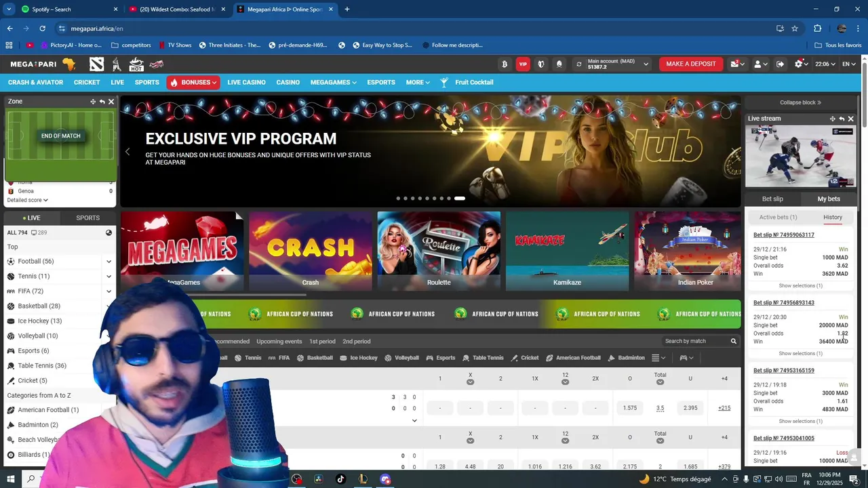The width and height of the screenshot is (868, 488).
Task: Select Ice Hockey (13) in sidebar
Action: coord(39,321)
